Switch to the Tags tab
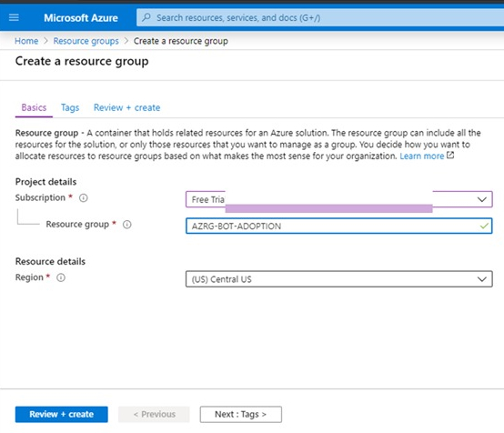The height and width of the screenshot is (433, 504). (x=70, y=107)
